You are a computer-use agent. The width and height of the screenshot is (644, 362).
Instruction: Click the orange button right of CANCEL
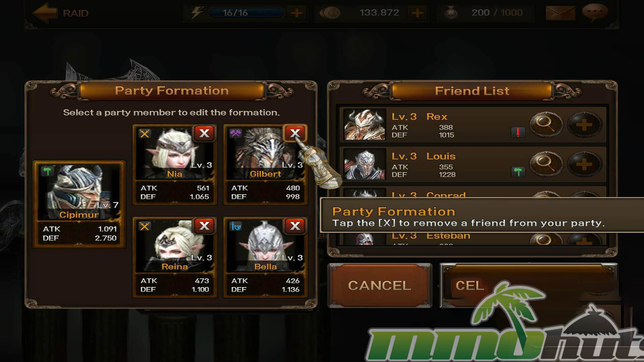(528, 286)
